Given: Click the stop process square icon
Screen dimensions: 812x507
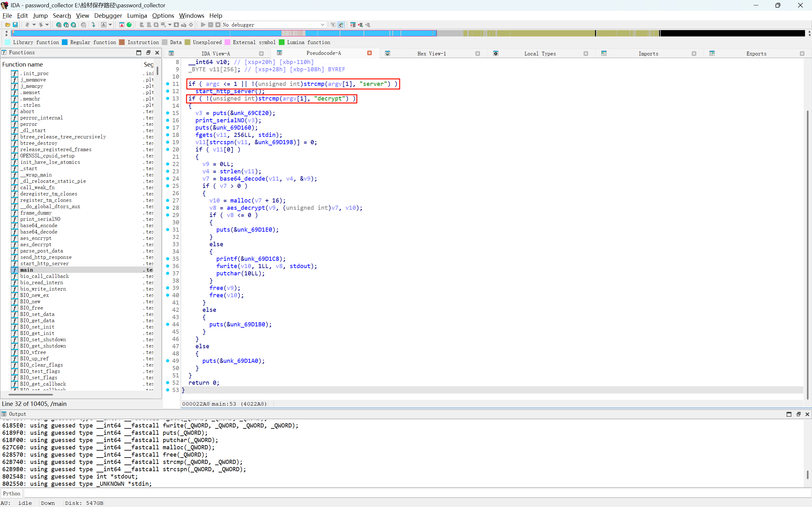Looking at the screenshot, I should 218,25.
